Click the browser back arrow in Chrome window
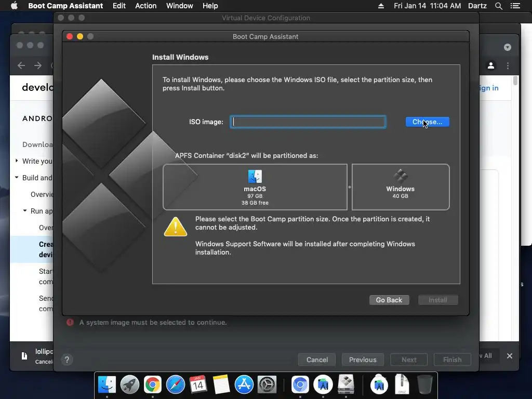The width and height of the screenshot is (532, 399). point(21,65)
